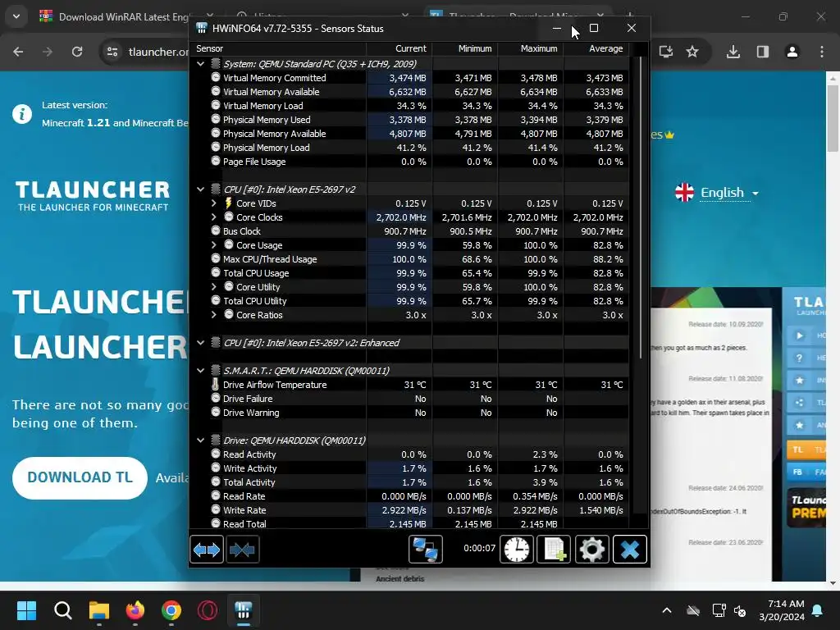Image resolution: width=840 pixels, height=630 pixels.
Task: Expand Core Ratios row
Action: [214, 314]
